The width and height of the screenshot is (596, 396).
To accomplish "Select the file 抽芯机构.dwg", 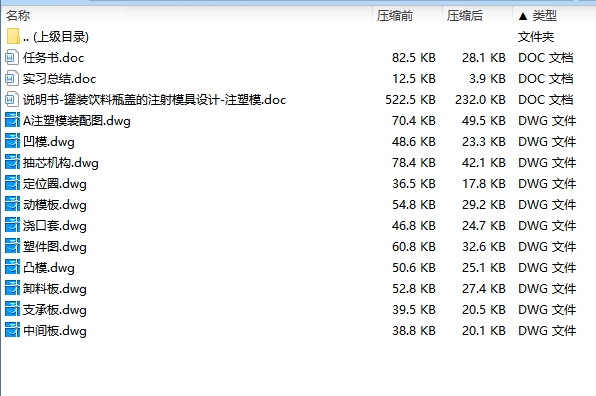I will pyautogui.click(x=60, y=163).
